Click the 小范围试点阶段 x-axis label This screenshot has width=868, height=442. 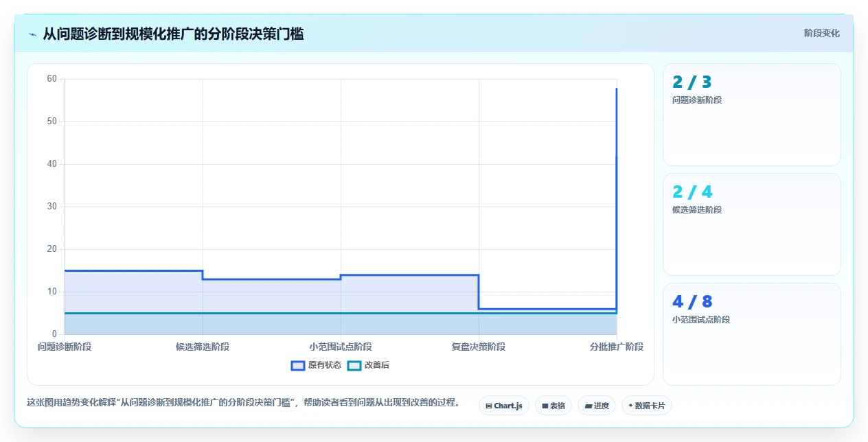pos(341,347)
